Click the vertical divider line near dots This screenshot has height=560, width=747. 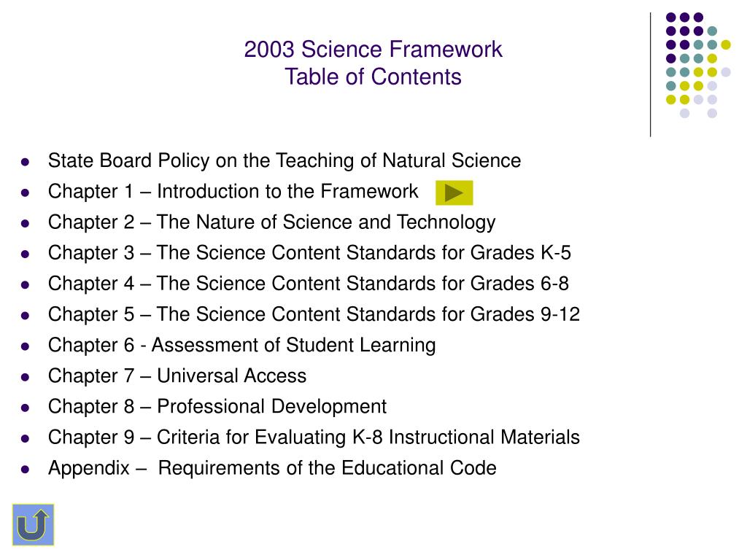pos(650,75)
